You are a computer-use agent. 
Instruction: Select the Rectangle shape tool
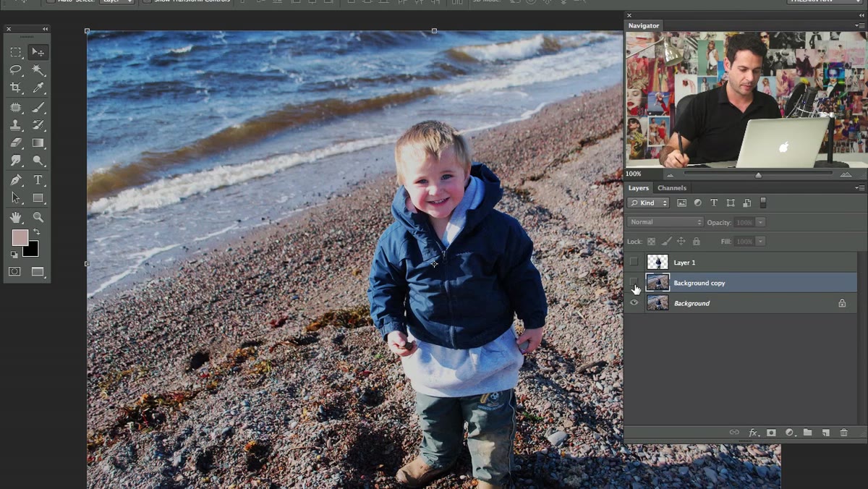[x=38, y=198]
